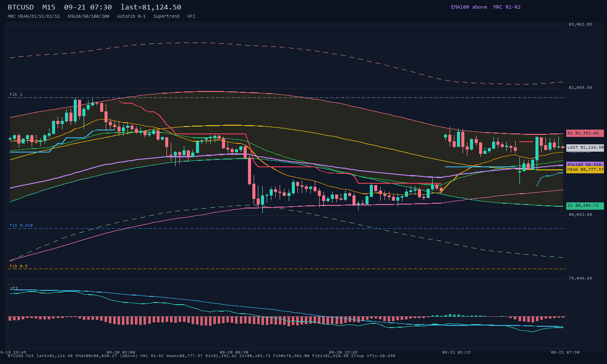Image resolution: width=607 pixels, height=364 pixels.
Task: Click the Fib 0.5 level label
Action: click(x=19, y=266)
